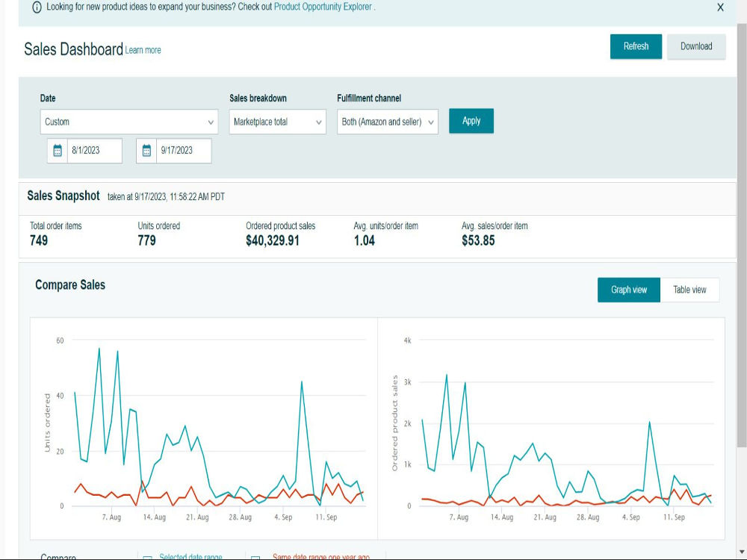
Task: Toggle Same date range one year ago checkbox
Action: click(255, 557)
